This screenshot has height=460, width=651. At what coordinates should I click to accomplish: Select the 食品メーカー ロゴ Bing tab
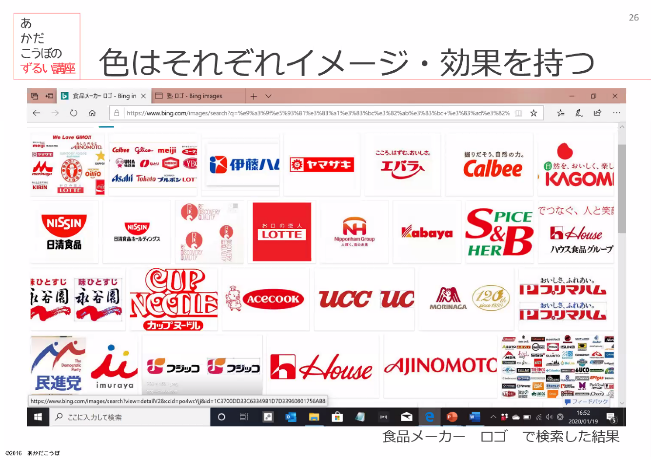tap(104, 96)
